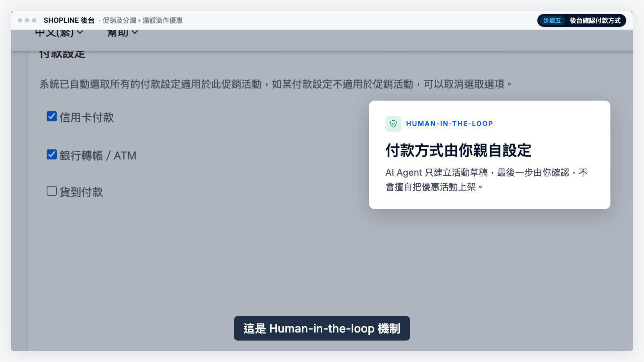Click the 後台確認付款方式 title label
This screenshot has width=644, height=362.
click(x=595, y=20)
